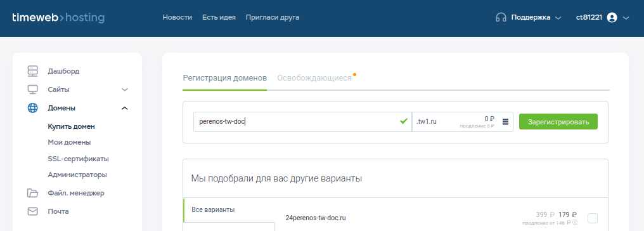This screenshot has width=644, height=231.
Task: Click the Mail envelope icon
Action: (32, 211)
